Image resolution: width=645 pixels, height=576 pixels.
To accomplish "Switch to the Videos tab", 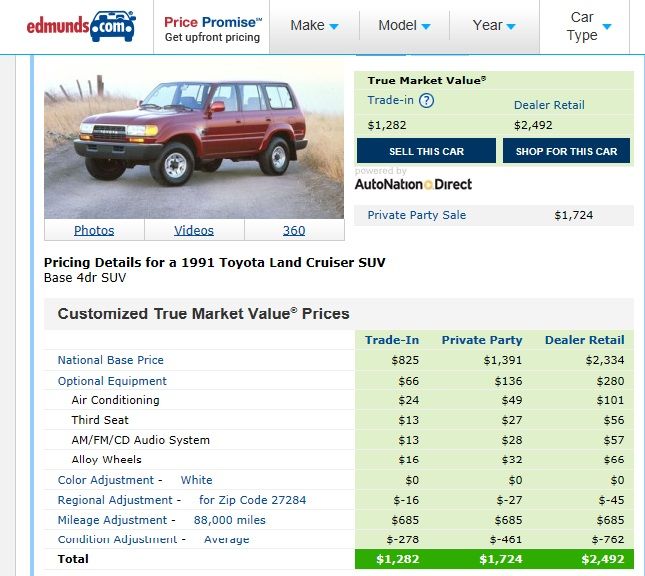I will point(194,230).
